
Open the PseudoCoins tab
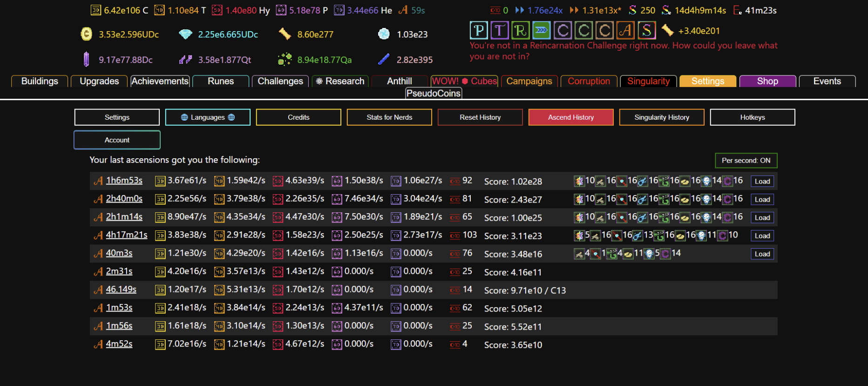coord(434,94)
